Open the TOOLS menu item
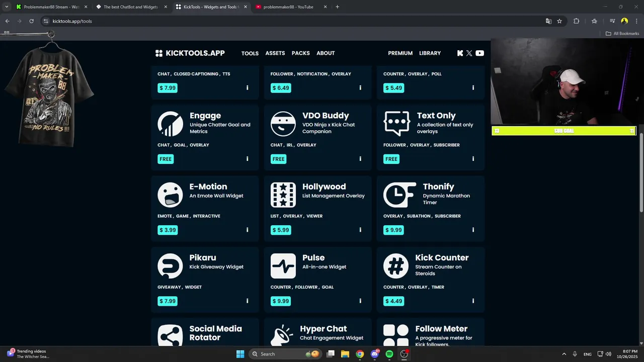 [x=250, y=53]
